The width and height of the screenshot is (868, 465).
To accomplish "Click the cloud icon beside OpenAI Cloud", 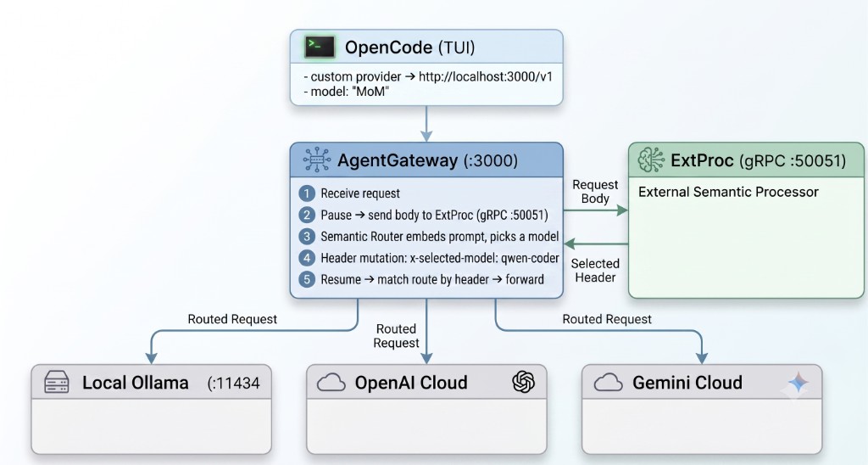I will [331, 383].
